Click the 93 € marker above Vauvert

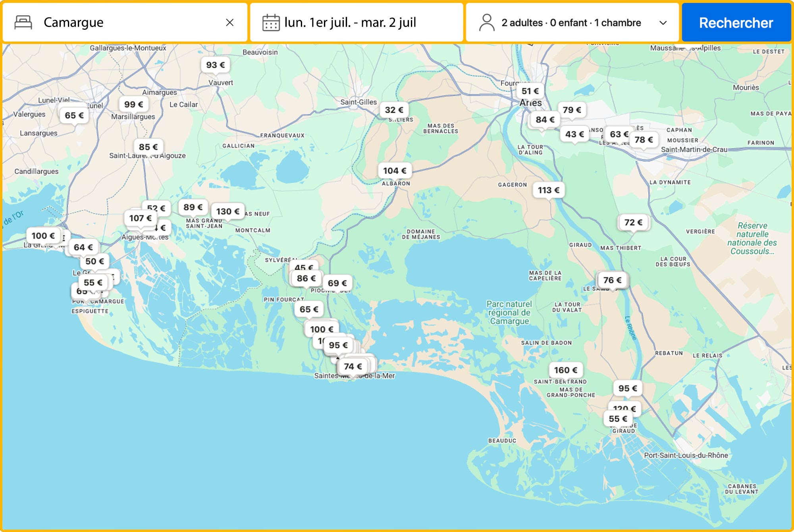[215, 65]
